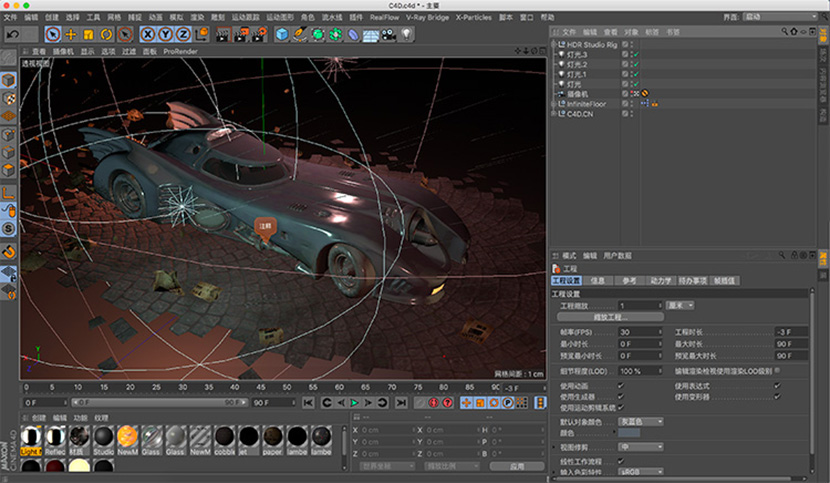Add a Cube primitive object
This screenshot has width=830, height=483.
point(282,34)
